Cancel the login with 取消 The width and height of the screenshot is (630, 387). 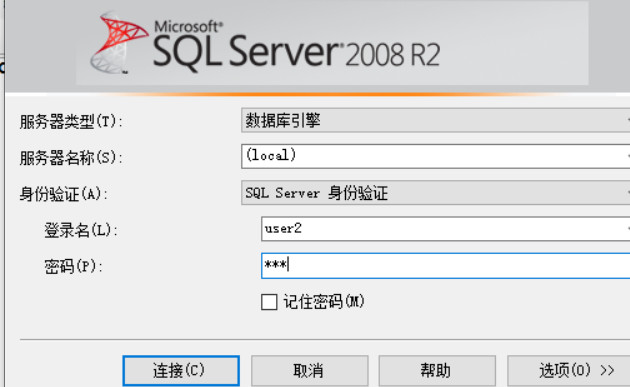(309, 371)
